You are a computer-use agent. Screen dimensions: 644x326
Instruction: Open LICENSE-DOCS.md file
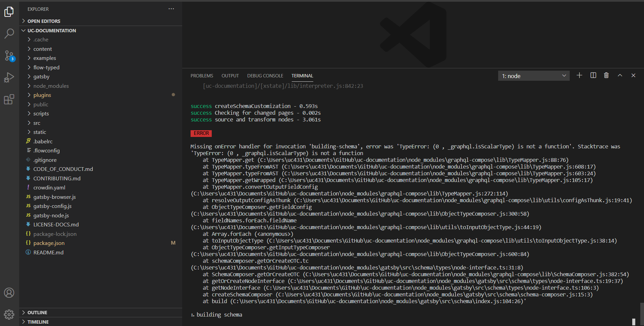pos(101,225)
